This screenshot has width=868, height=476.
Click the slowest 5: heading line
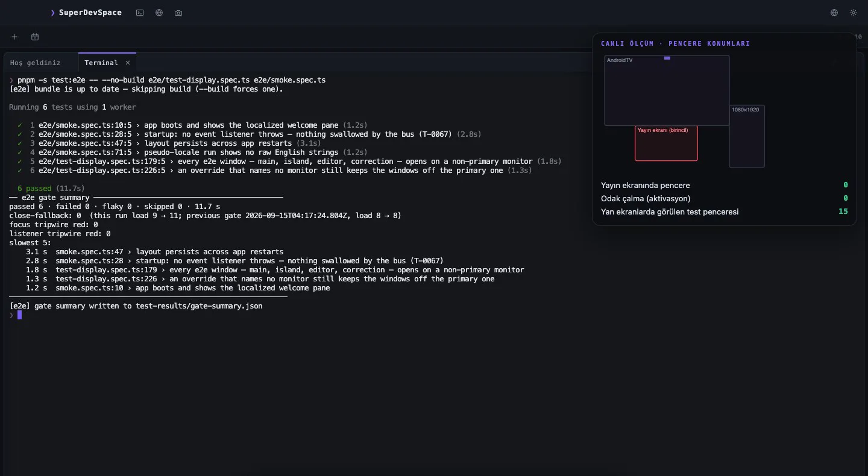[x=30, y=243]
